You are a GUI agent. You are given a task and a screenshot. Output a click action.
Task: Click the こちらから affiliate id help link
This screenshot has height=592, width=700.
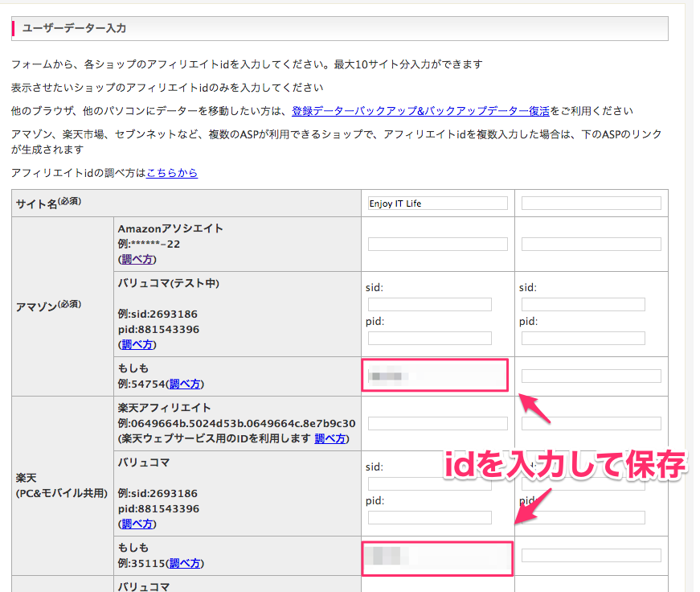click(x=172, y=173)
